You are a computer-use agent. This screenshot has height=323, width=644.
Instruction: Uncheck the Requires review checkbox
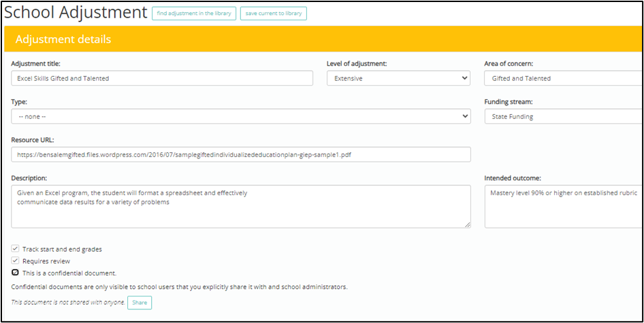pyautogui.click(x=15, y=260)
